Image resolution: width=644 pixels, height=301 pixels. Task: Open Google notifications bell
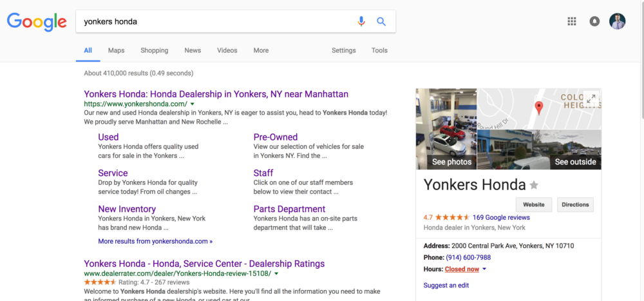pos(594,21)
